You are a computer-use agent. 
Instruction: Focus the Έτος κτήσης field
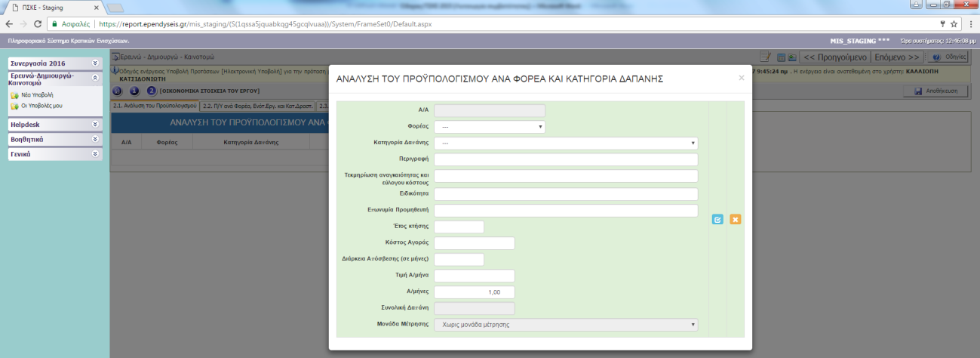(459, 227)
